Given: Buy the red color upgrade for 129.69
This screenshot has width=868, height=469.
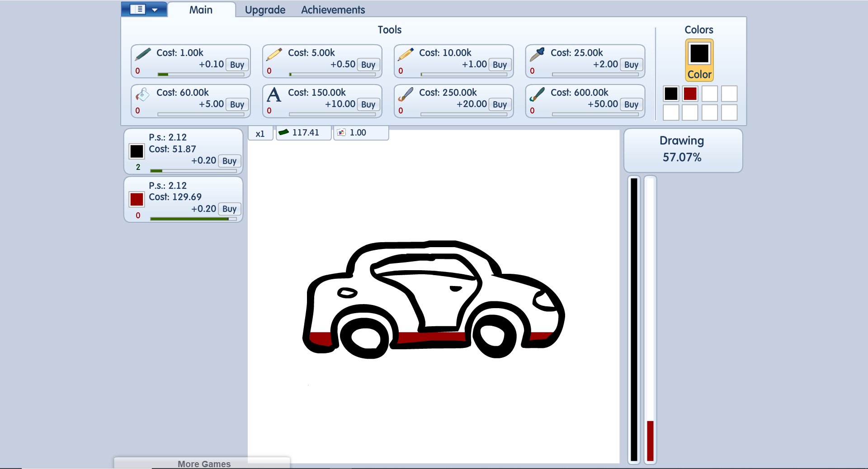Looking at the screenshot, I should pos(229,209).
